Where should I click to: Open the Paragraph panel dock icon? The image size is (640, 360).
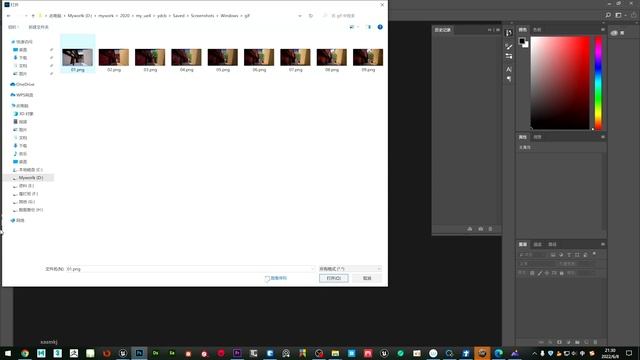click(x=509, y=79)
